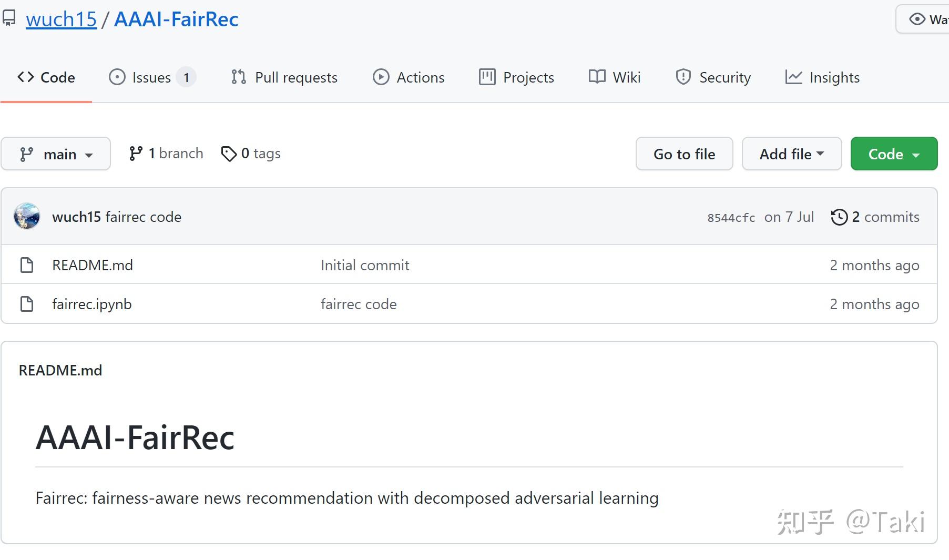Screen dimensions: 949x560
Task: Open the Wiki tab
Action: (x=615, y=77)
